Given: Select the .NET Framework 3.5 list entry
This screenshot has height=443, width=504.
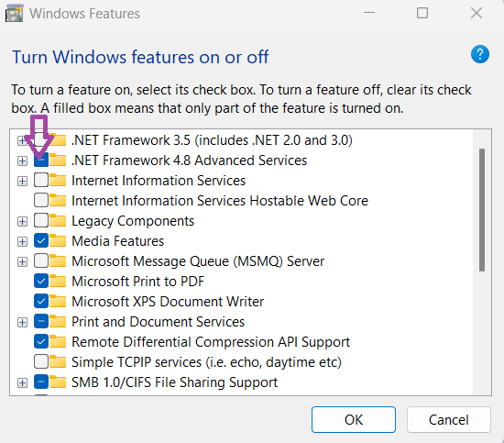Looking at the screenshot, I should [x=212, y=140].
